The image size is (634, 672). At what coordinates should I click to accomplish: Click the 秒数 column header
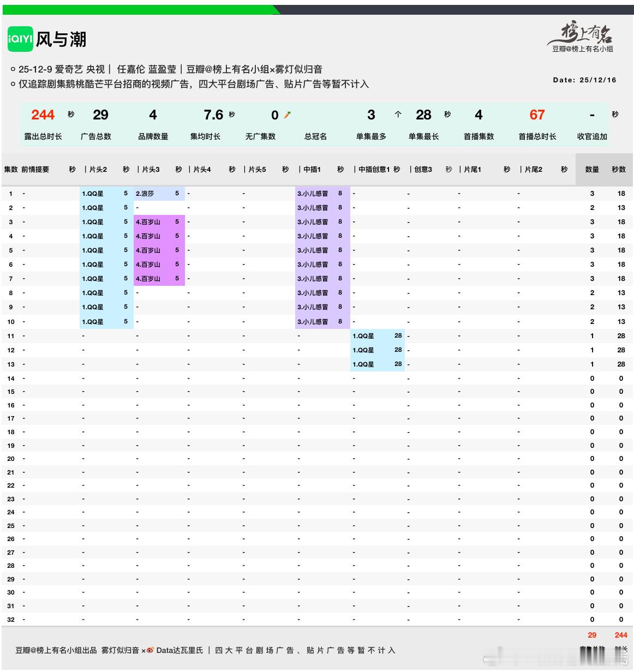click(619, 170)
